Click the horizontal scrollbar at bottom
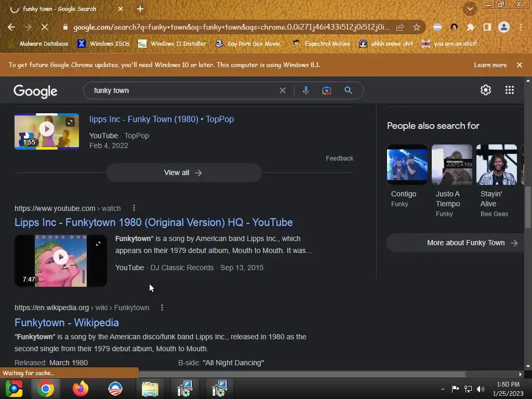 [x=302, y=374]
